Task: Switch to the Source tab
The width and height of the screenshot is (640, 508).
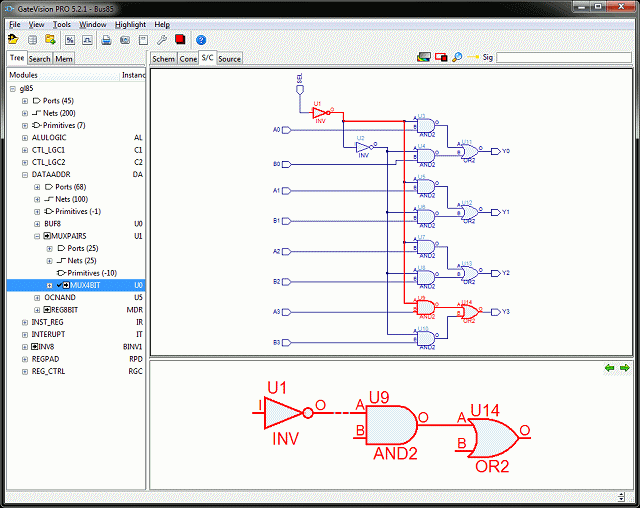Action: pyautogui.click(x=229, y=59)
